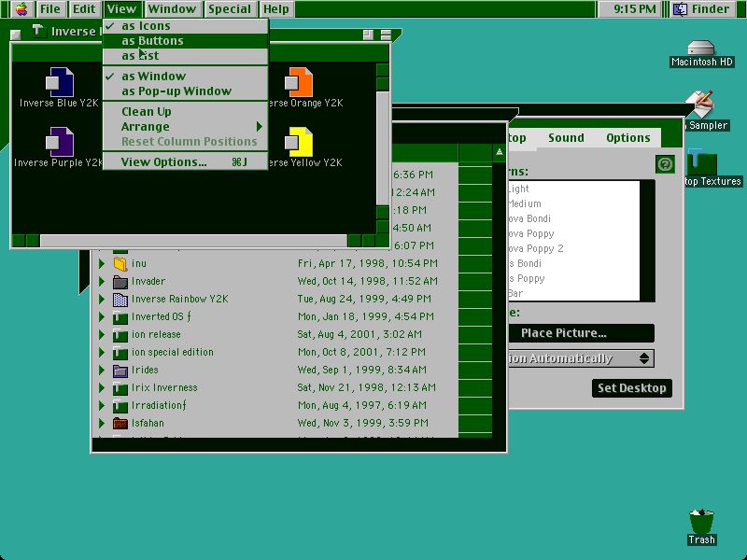Choose as Buttons in View menu
This screenshot has width=747, height=560.
(x=185, y=41)
